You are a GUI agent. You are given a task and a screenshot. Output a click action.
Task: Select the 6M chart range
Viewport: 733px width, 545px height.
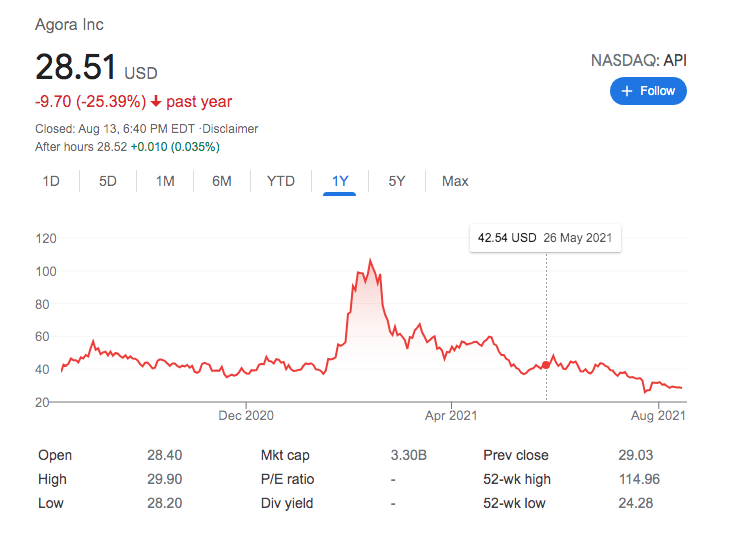pos(222,181)
